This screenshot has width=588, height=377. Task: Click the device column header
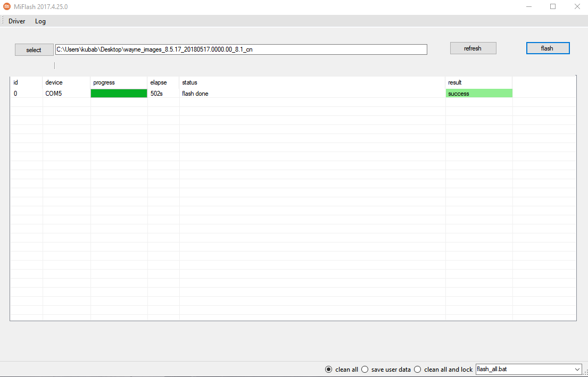click(54, 82)
